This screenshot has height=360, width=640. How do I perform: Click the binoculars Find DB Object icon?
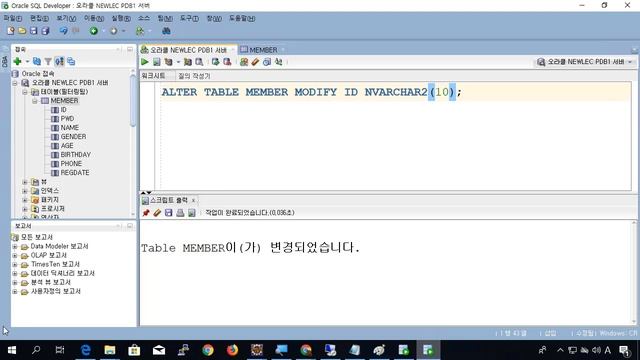click(166, 31)
